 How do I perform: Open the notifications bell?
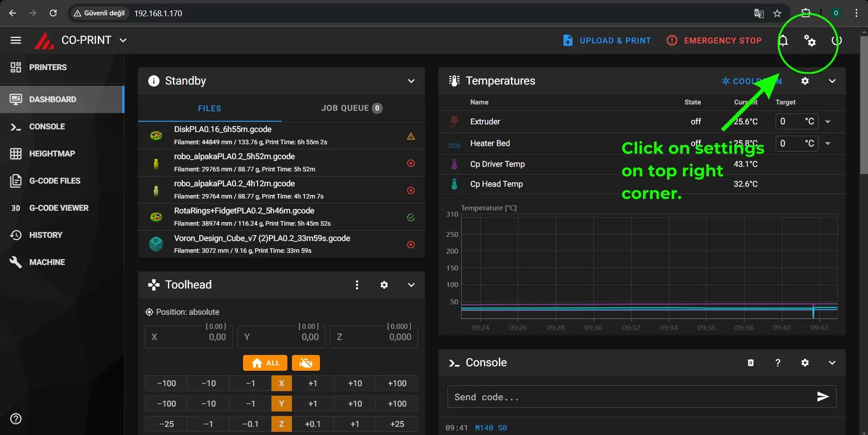pyautogui.click(x=783, y=40)
